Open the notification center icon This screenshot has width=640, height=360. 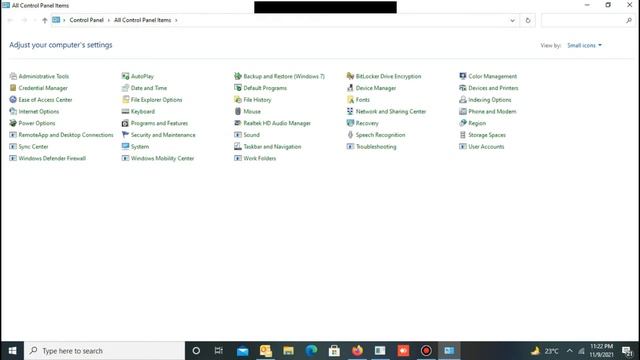coord(627,351)
